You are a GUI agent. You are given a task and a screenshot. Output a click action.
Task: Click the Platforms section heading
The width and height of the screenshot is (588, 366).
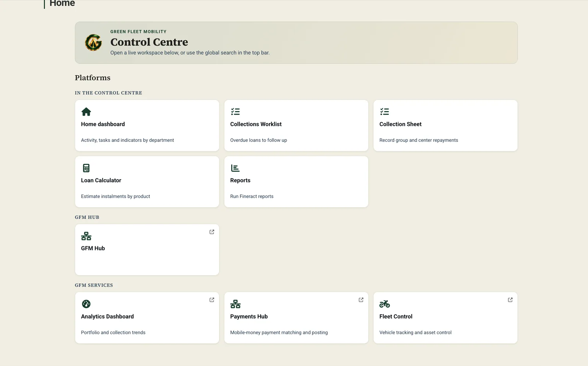coord(93,78)
